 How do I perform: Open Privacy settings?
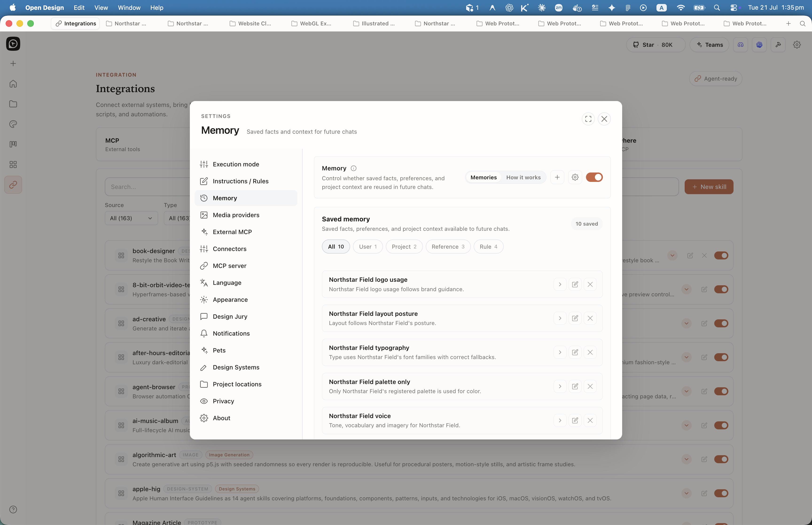(x=246, y=401)
